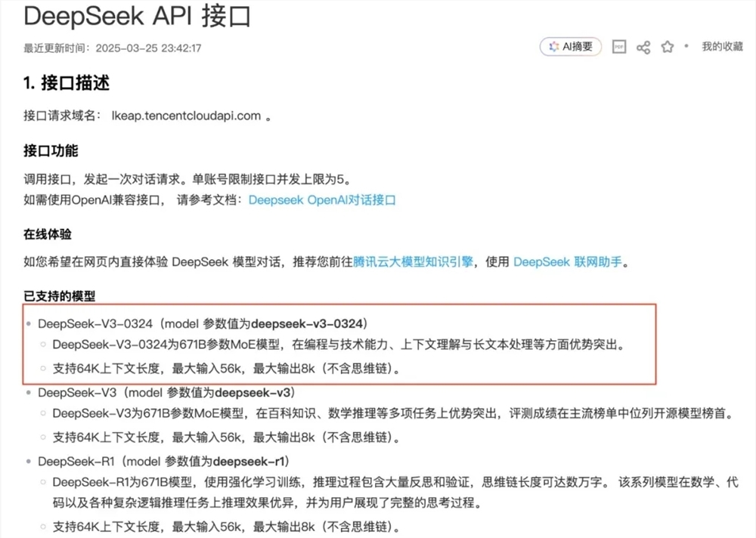
Task: Click the share icon
Action: point(643,48)
